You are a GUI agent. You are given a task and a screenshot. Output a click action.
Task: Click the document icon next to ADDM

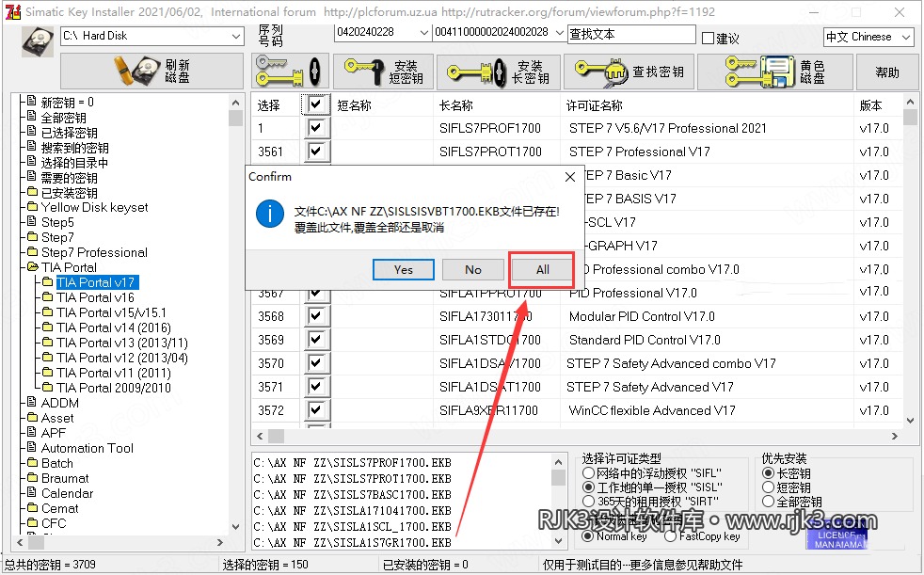click(x=32, y=402)
